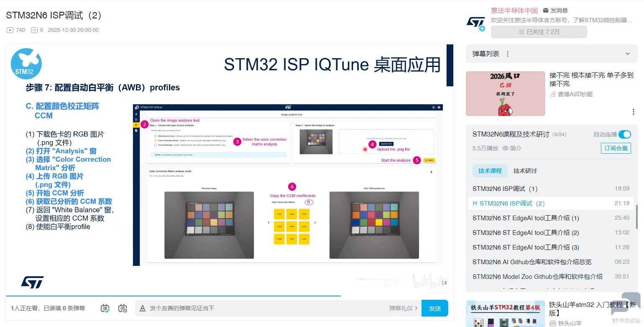644x327 pixels.
Task: Click the uploader description '欢迎关注意法半导体官方账号'
Action: click(562, 20)
